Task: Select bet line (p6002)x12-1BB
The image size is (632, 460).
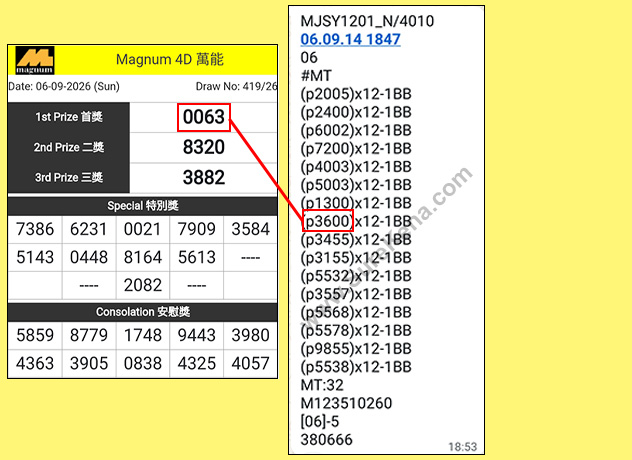Action: tap(356, 131)
